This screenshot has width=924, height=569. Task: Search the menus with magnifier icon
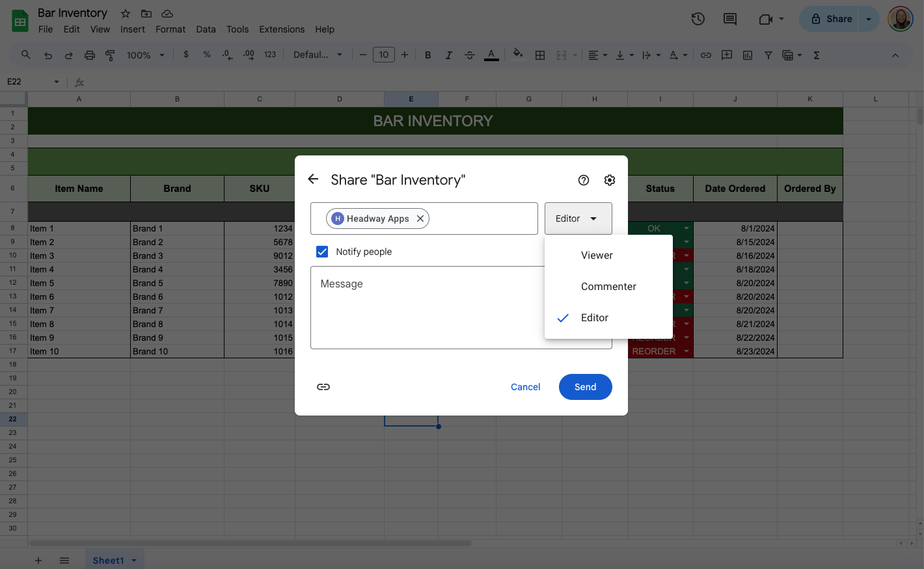(x=26, y=55)
